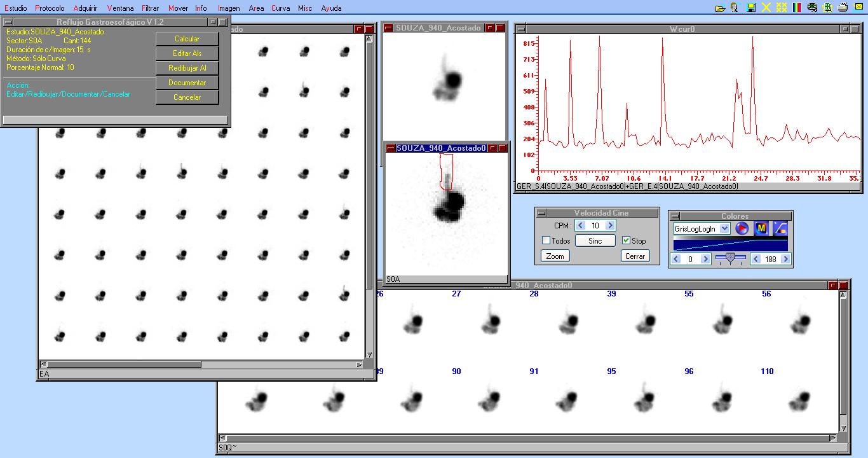Viewport: 868px width, 458px height.
Task: Click the open folder icon in toolbar
Action: (x=720, y=8)
